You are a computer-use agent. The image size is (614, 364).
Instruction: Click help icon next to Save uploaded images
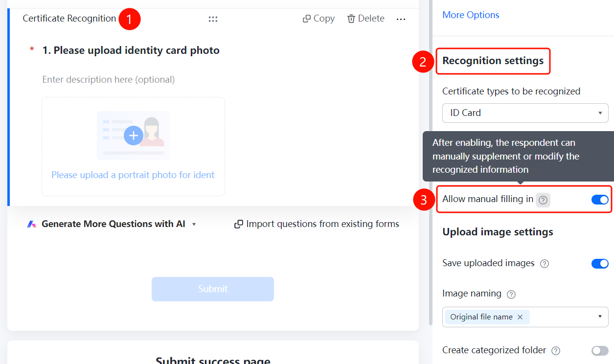tap(545, 264)
